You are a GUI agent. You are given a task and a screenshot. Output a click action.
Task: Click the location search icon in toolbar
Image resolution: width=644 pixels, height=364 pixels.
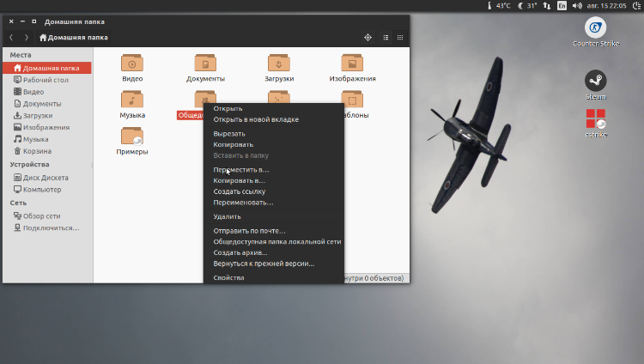pyautogui.click(x=368, y=37)
